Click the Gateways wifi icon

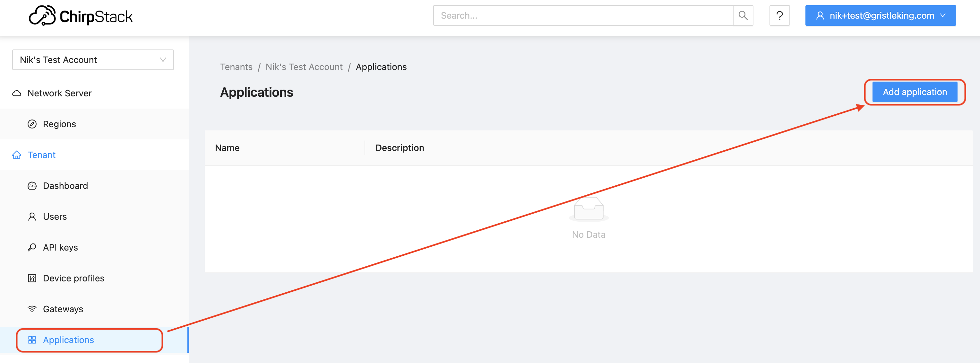pyautogui.click(x=32, y=309)
